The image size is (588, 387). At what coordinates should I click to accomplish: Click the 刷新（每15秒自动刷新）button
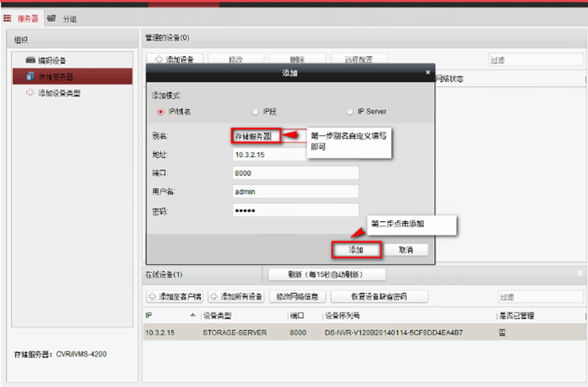tap(326, 274)
